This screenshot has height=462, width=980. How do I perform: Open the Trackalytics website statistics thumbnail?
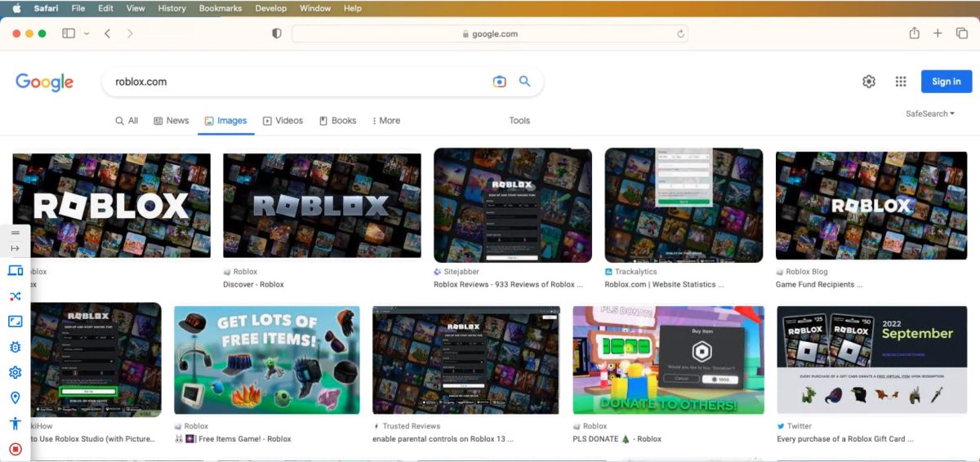tap(684, 205)
